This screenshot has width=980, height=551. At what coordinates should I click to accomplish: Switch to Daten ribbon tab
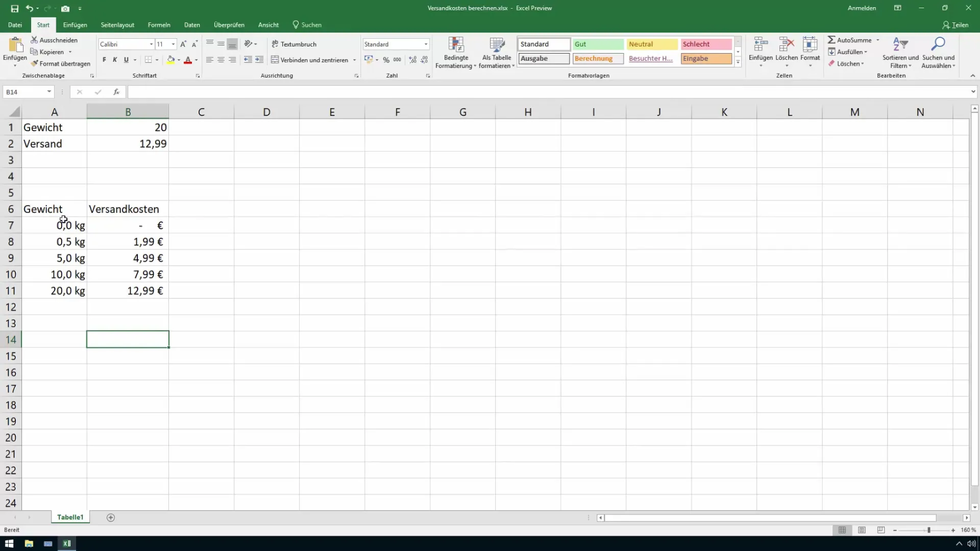point(192,24)
